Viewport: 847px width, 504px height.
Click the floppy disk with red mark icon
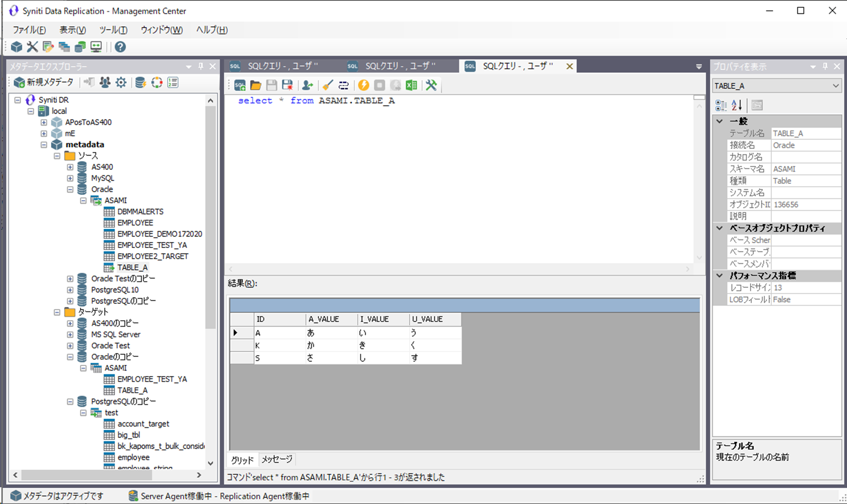click(288, 85)
